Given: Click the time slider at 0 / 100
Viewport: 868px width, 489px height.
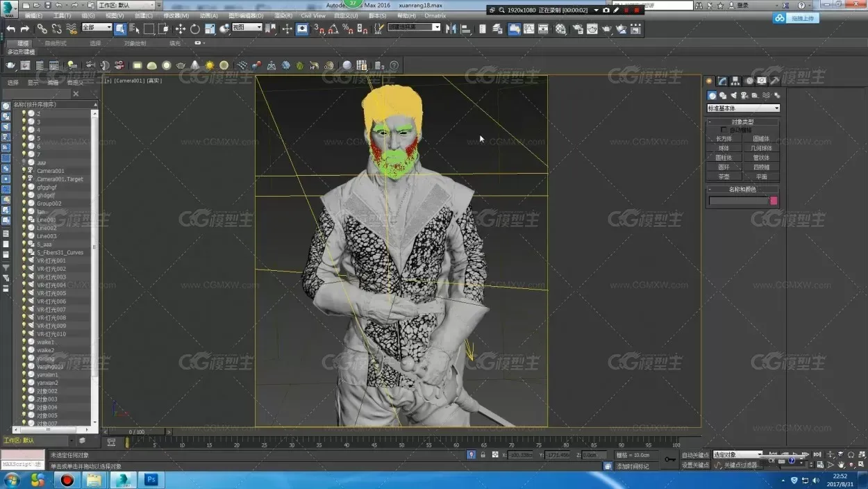Looking at the screenshot, I should [137, 431].
